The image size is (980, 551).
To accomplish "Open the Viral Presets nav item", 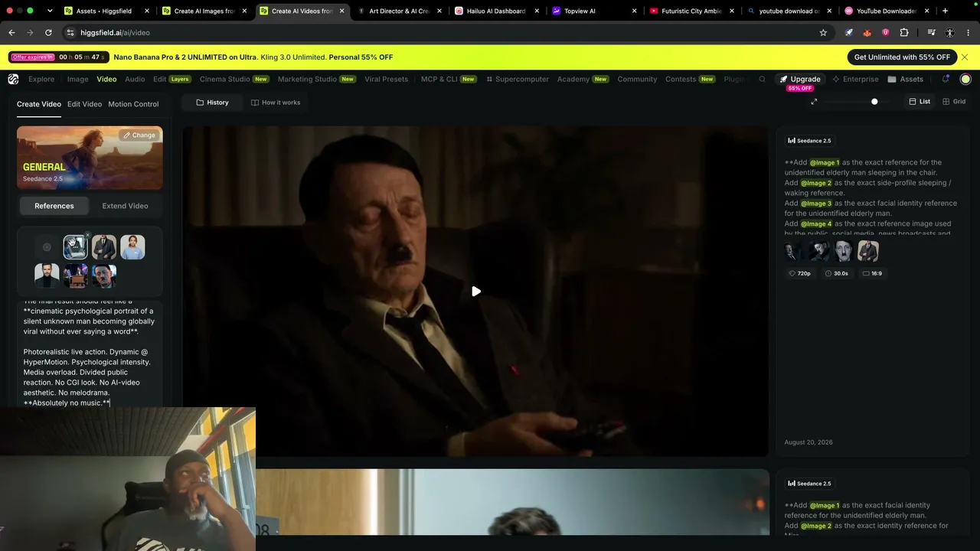I will click(x=387, y=79).
